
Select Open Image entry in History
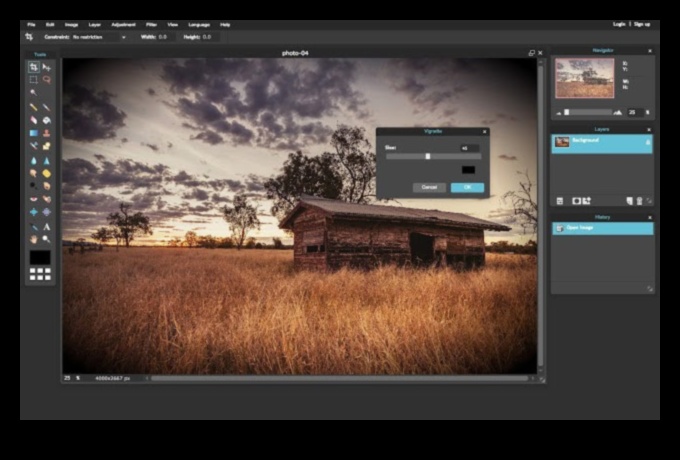coord(602,228)
